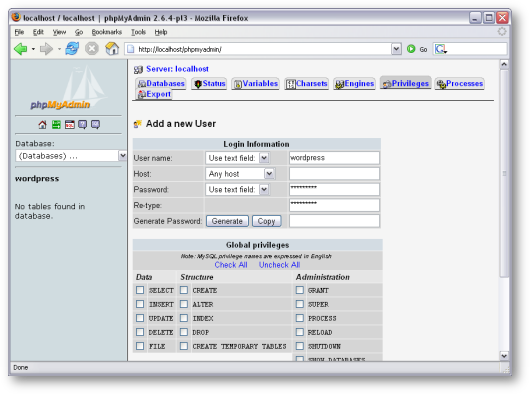The width and height of the screenshot is (530, 394).
Task: Open the phpMyAdmin documentation icon
Action: (82, 125)
